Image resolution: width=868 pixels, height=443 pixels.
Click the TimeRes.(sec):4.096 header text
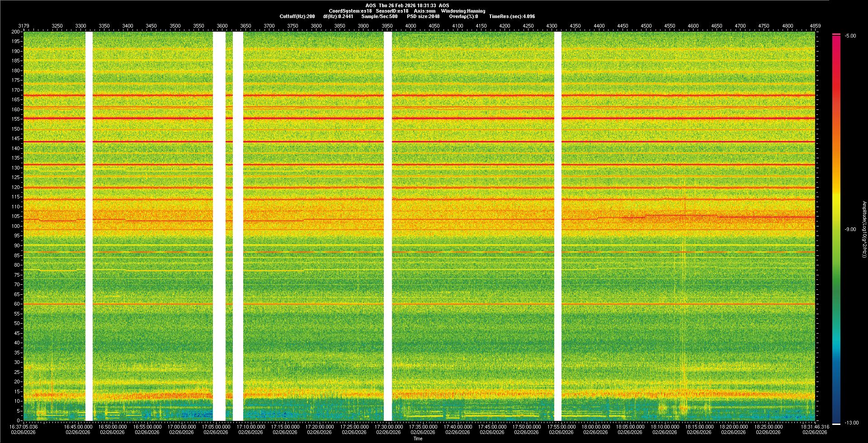point(511,17)
